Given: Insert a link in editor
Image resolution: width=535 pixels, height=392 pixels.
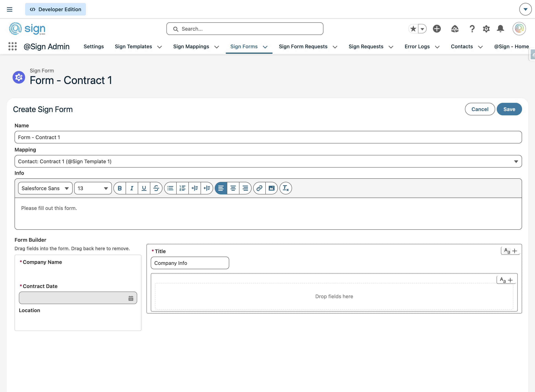Looking at the screenshot, I should 259,188.
